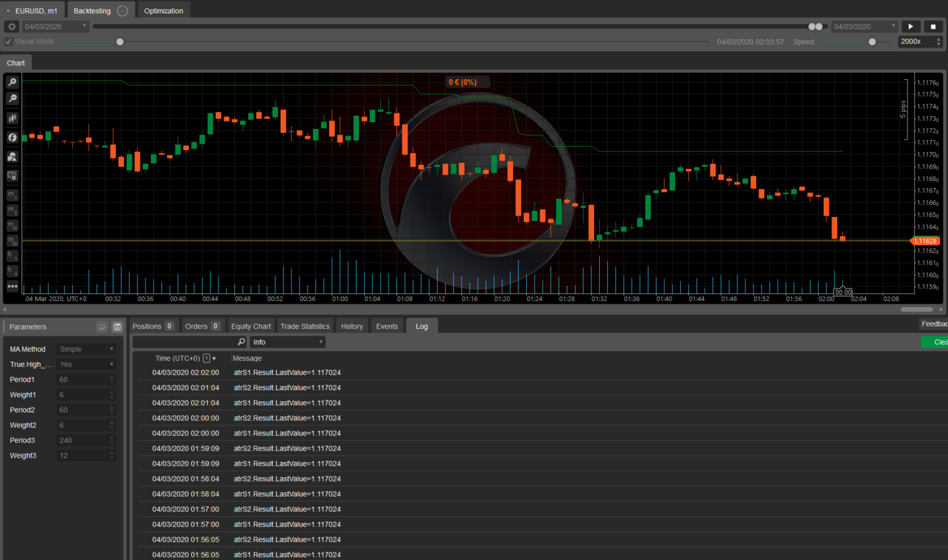The width and height of the screenshot is (948, 560).
Task: Open the Positions tab
Action: [x=153, y=327]
